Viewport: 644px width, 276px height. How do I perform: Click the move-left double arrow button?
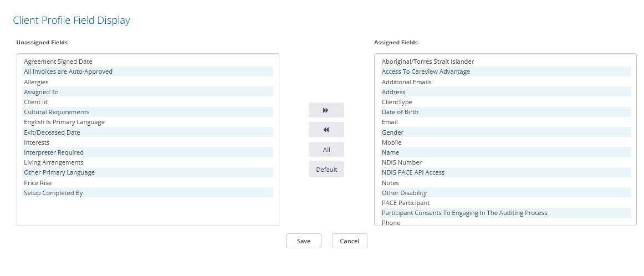point(326,130)
